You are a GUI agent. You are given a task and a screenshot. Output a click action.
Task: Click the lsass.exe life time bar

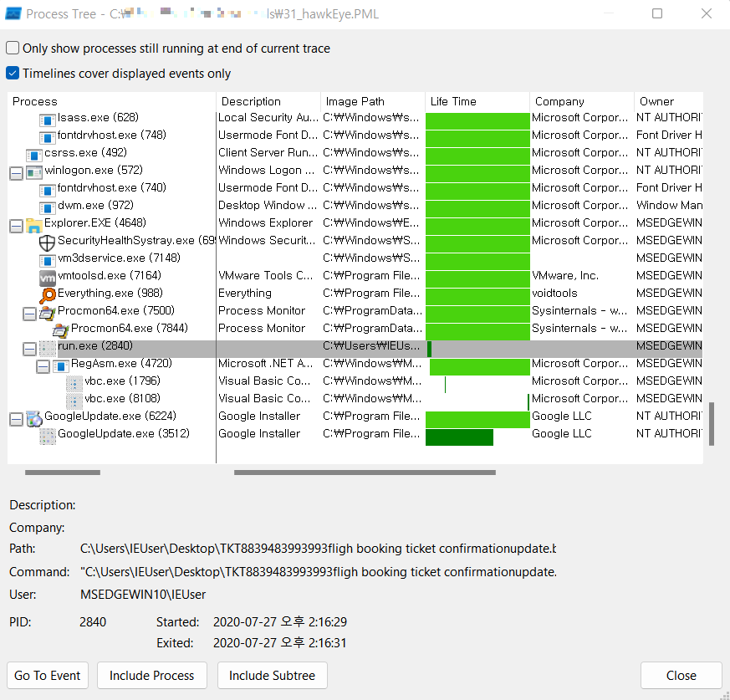477,120
